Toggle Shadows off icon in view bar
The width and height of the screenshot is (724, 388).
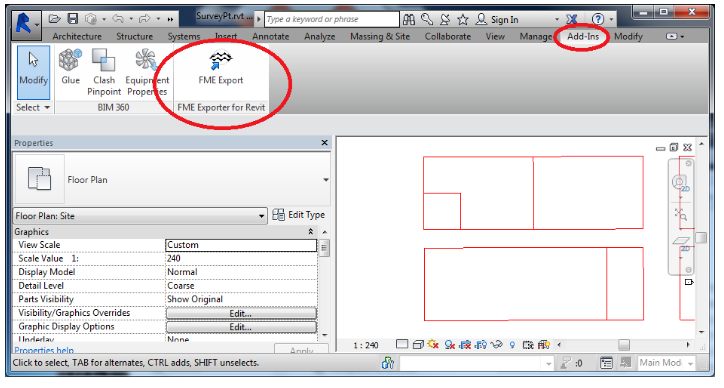[450, 345]
